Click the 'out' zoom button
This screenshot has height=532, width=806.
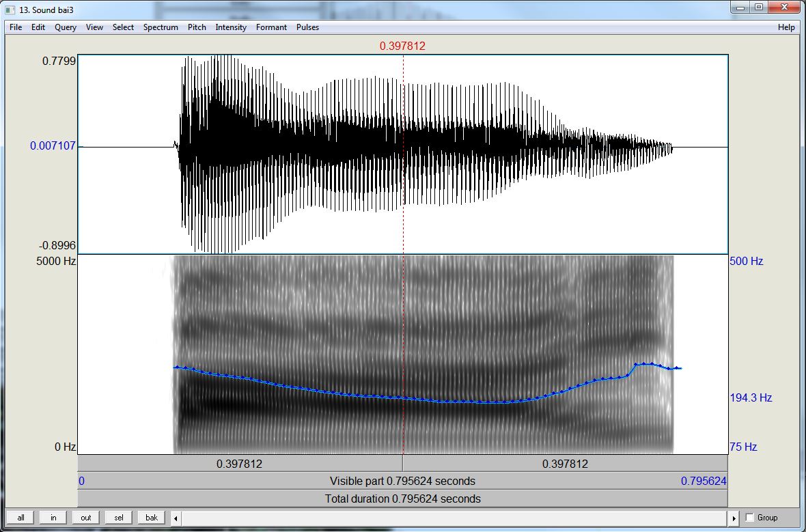pos(86,518)
